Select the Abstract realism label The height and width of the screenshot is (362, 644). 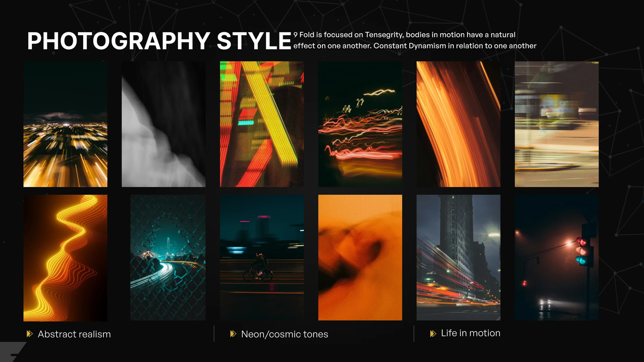coord(74,334)
